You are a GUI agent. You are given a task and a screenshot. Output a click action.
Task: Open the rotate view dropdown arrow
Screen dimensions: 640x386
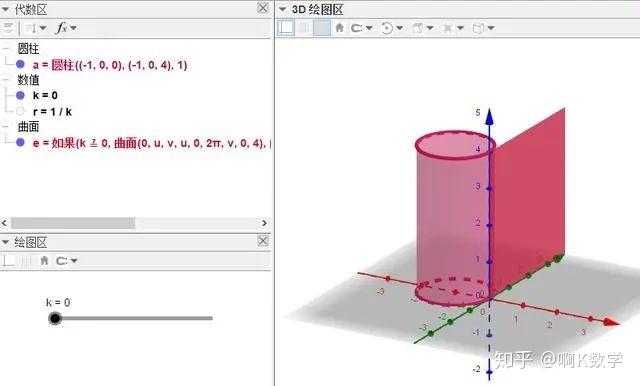click(x=400, y=28)
